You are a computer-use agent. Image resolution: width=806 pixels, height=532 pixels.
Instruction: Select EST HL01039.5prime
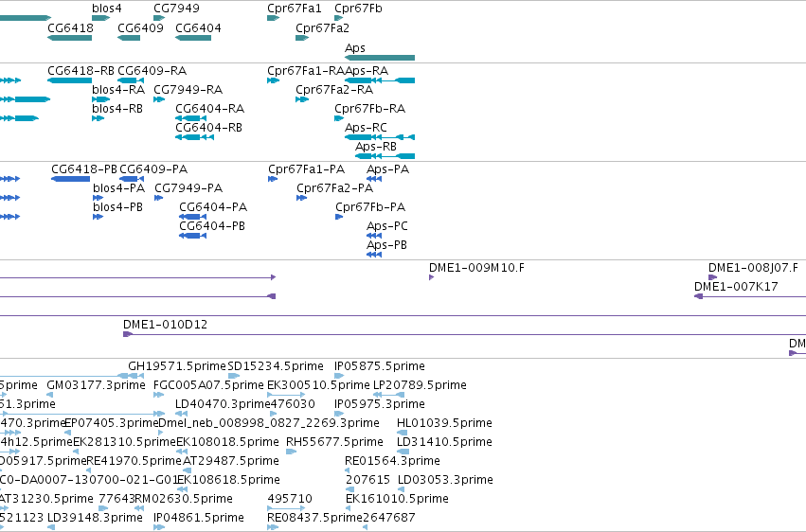(x=444, y=423)
